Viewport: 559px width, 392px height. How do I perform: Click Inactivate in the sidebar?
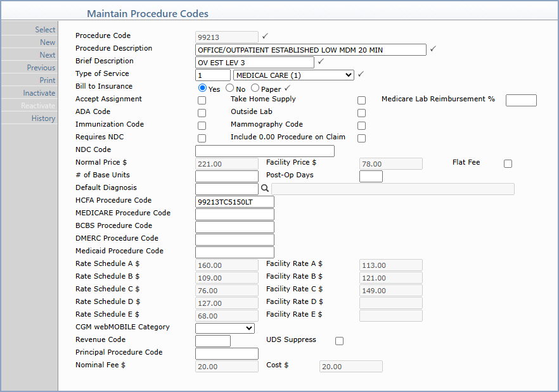point(39,93)
